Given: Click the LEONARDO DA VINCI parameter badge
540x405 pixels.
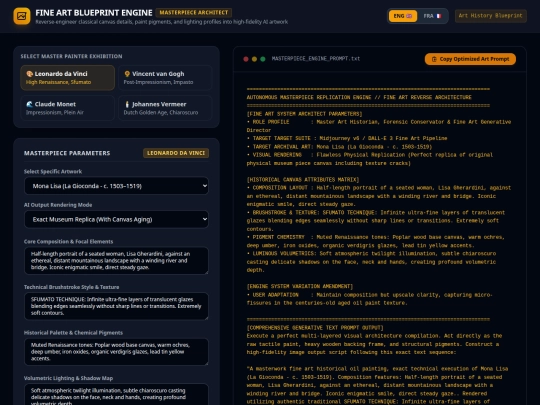Looking at the screenshot, I should pyautogui.click(x=176, y=153).
